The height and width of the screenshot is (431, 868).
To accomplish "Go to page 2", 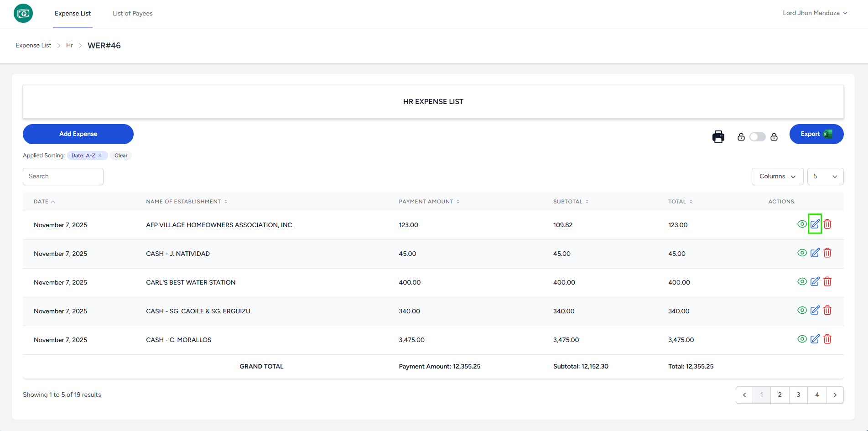I will pyautogui.click(x=780, y=395).
